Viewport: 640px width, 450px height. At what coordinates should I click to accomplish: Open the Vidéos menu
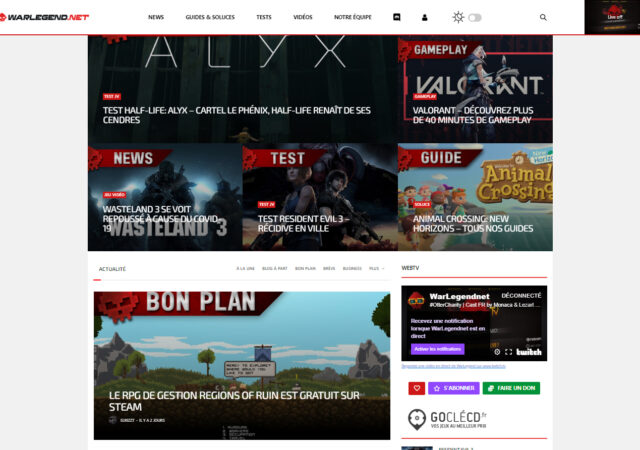tap(303, 17)
